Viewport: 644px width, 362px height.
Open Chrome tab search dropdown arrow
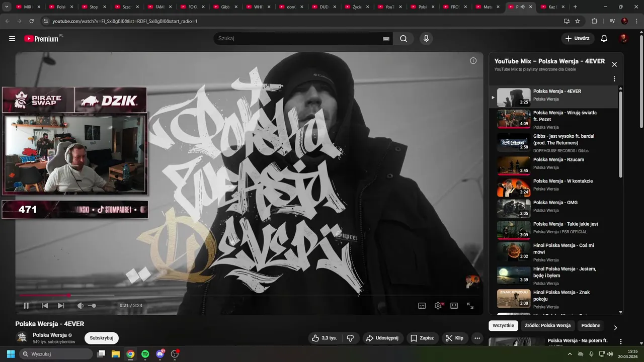[7, 7]
